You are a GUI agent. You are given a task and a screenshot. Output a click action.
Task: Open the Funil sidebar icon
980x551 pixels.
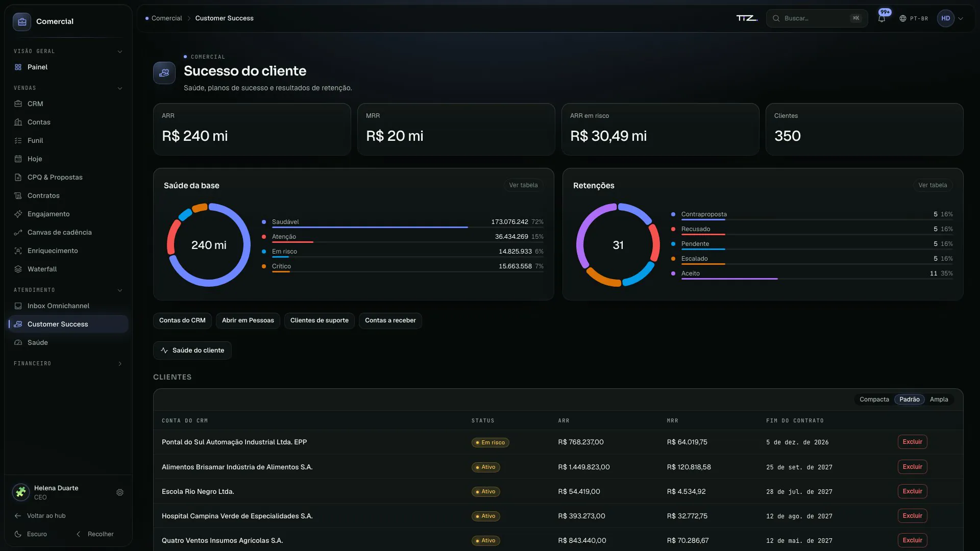click(18, 140)
